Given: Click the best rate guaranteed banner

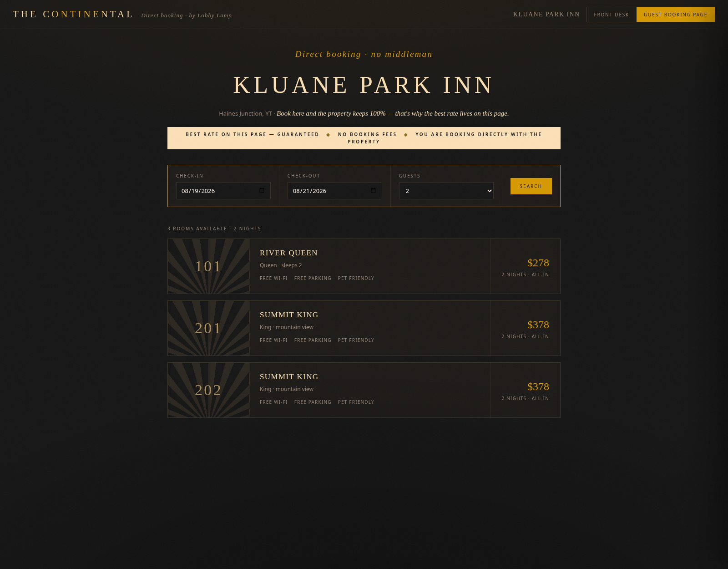Looking at the screenshot, I should pyautogui.click(x=364, y=138).
